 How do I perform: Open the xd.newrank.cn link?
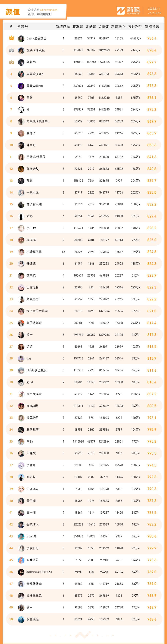point(48,10)
